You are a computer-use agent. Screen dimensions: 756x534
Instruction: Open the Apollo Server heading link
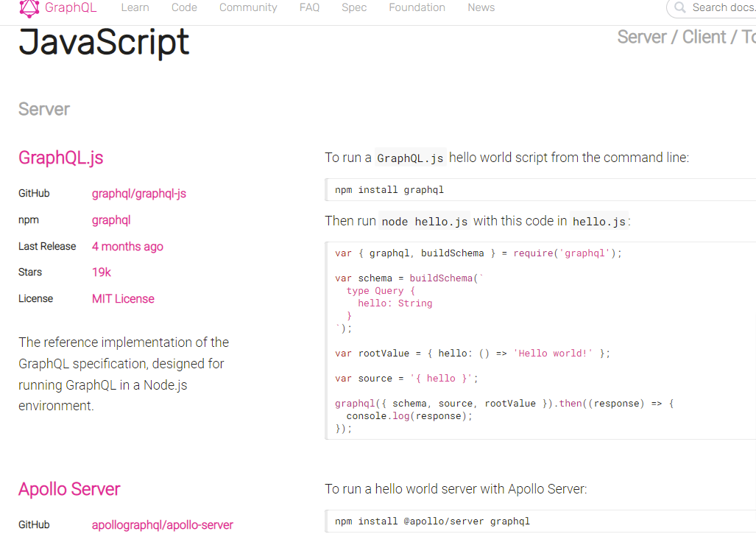coord(69,489)
